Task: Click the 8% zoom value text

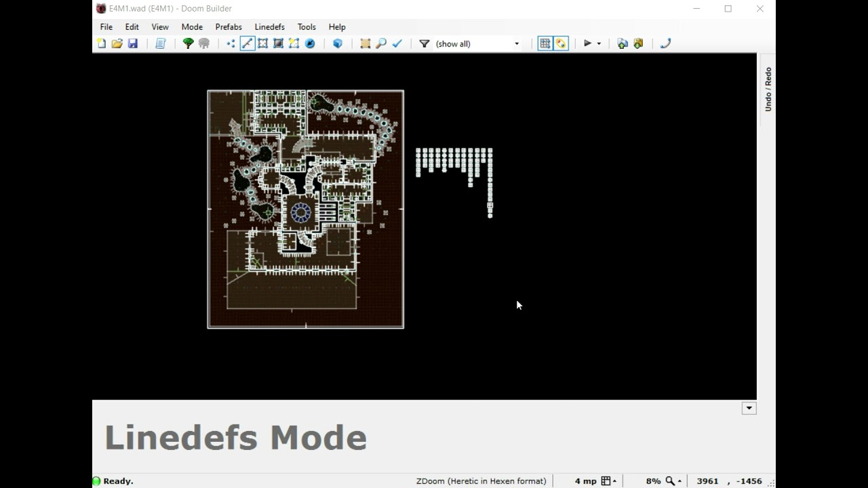Action: click(653, 481)
